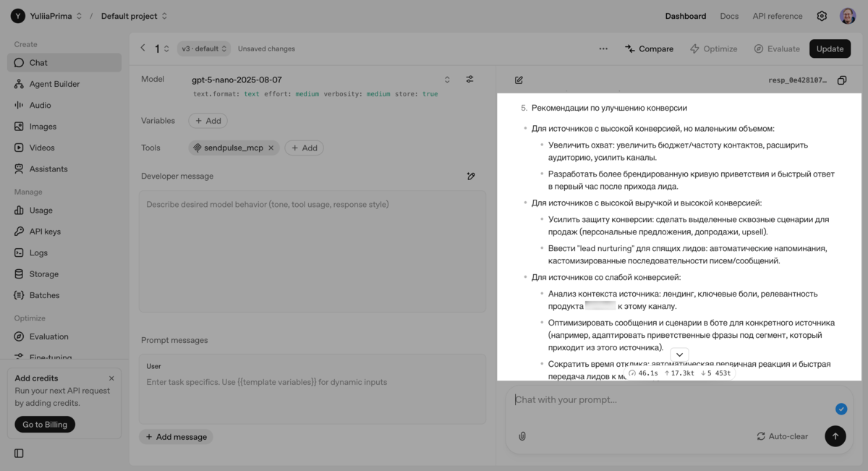Click Go to Billing button
This screenshot has height=471, width=868.
click(x=46, y=425)
